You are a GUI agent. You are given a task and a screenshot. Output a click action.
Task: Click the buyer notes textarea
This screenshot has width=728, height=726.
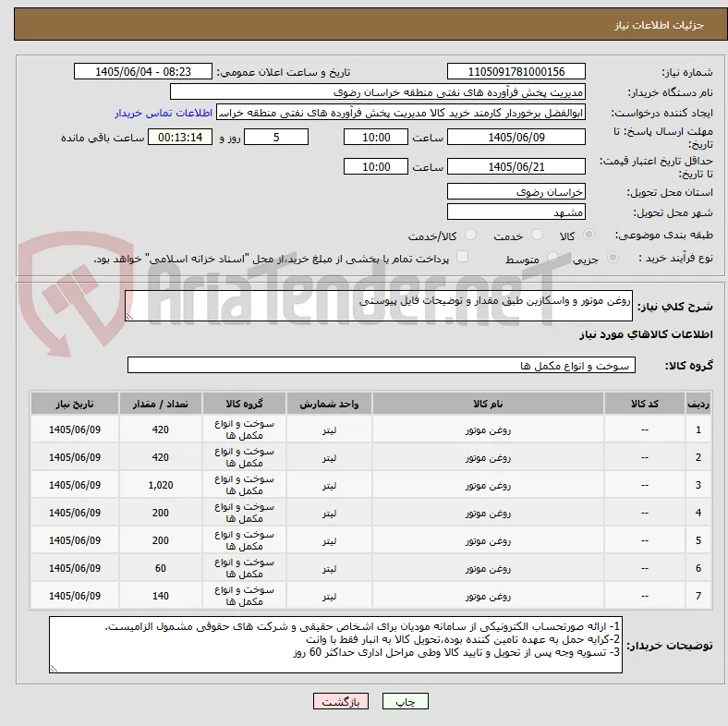[x=335, y=645]
